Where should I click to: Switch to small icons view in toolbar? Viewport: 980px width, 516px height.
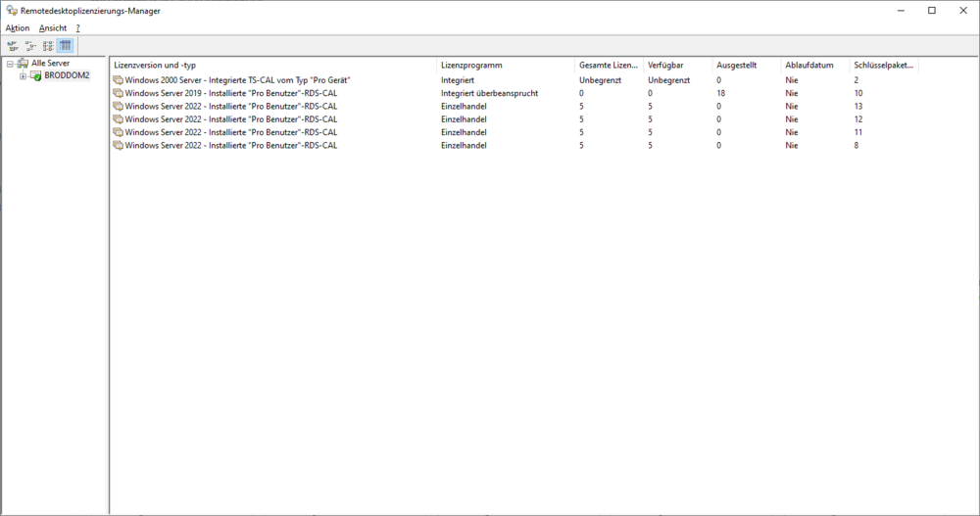30,46
